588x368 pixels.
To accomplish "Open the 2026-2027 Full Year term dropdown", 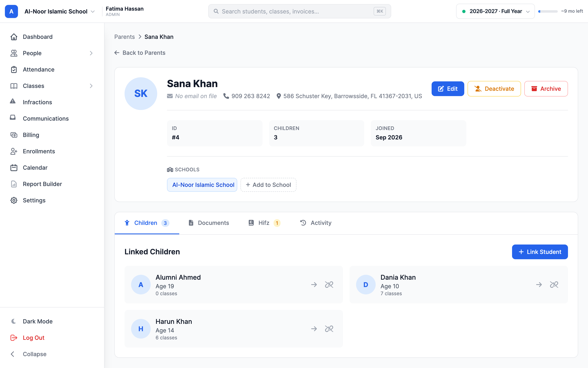I will [495, 11].
